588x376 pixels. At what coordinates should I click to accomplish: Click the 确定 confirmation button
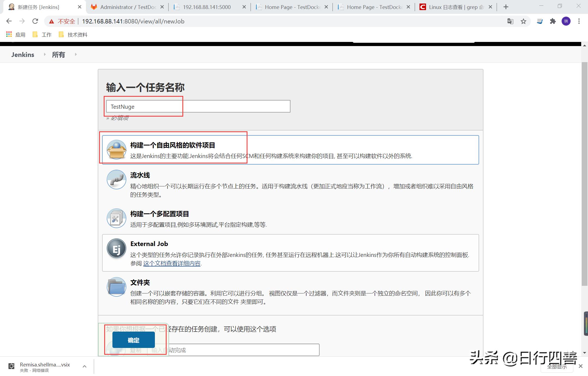point(133,340)
